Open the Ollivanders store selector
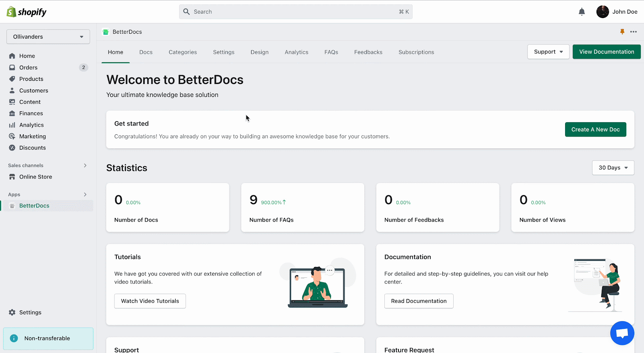The image size is (644, 353). click(48, 37)
